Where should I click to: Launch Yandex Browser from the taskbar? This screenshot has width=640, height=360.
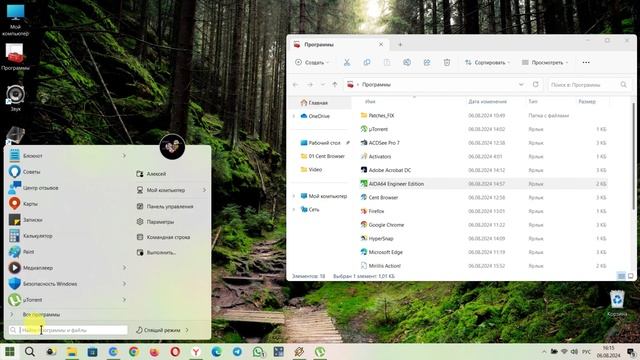click(196, 351)
